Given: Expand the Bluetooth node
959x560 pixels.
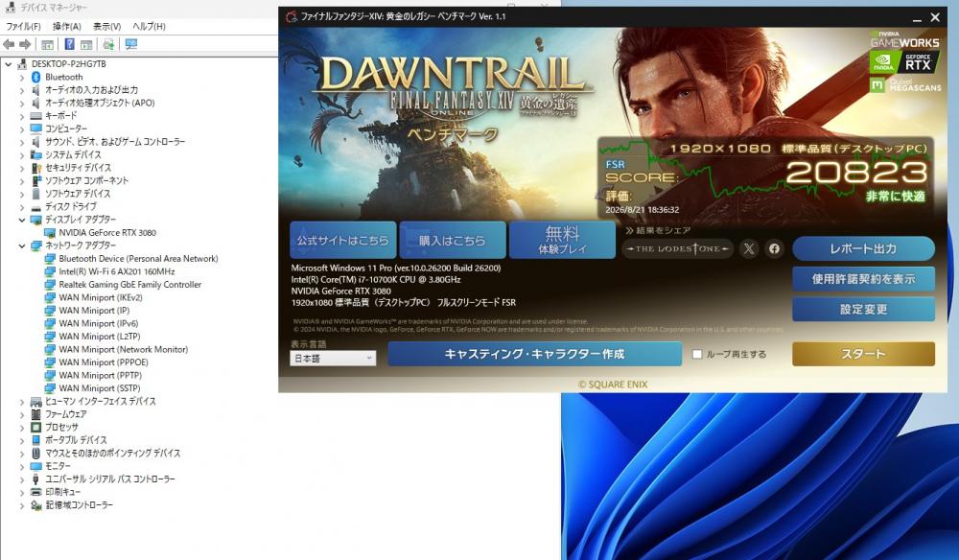Looking at the screenshot, I should point(21,77).
